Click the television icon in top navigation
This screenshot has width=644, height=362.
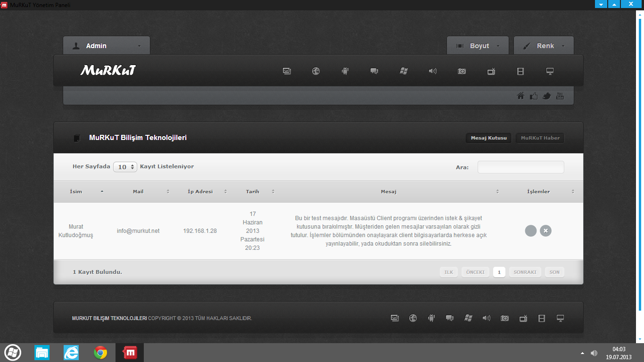(x=491, y=71)
